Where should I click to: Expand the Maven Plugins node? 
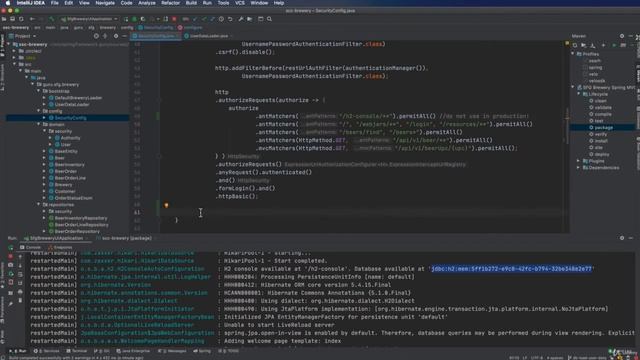click(579, 161)
